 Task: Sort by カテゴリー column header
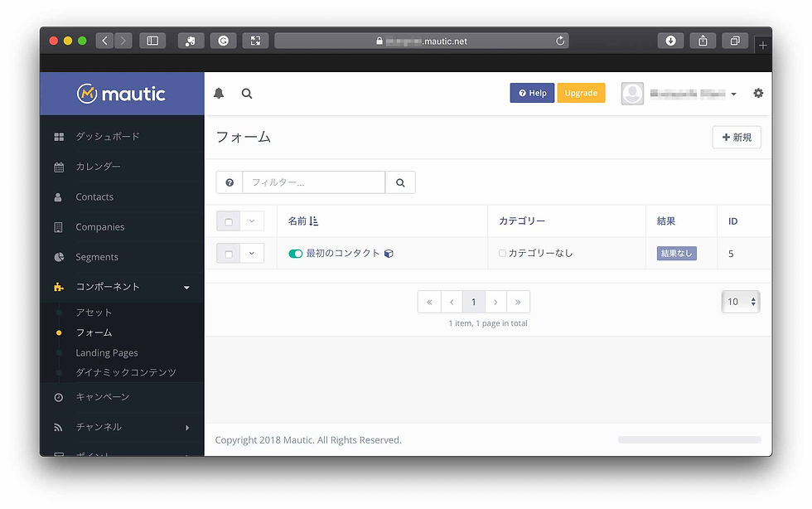[521, 221]
